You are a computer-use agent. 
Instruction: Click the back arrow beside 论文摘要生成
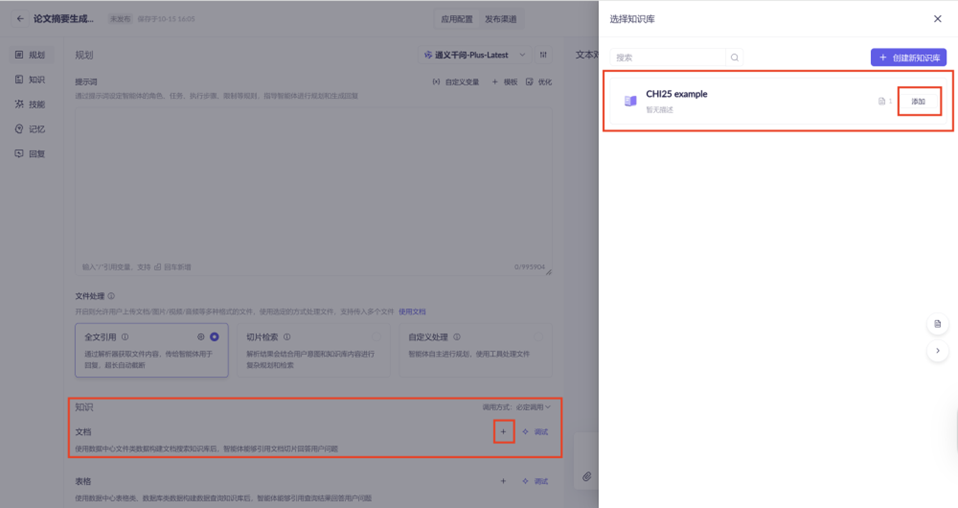20,19
